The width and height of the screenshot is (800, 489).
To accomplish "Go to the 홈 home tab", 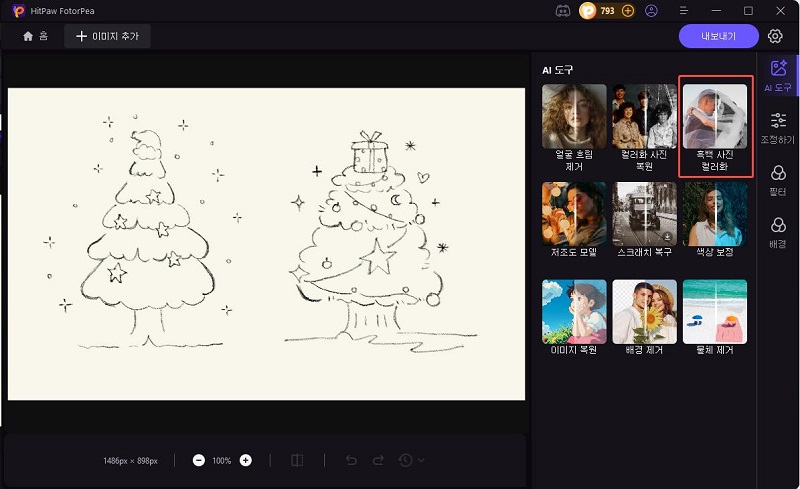I will (x=35, y=36).
